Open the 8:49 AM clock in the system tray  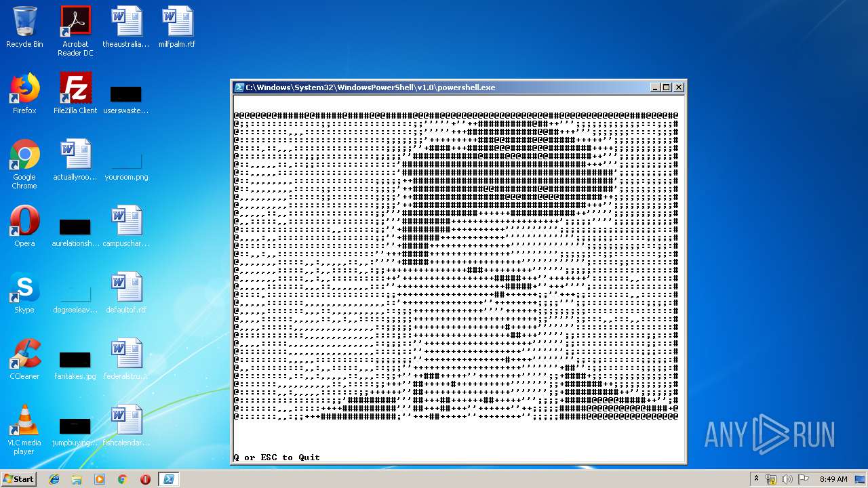click(833, 479)
